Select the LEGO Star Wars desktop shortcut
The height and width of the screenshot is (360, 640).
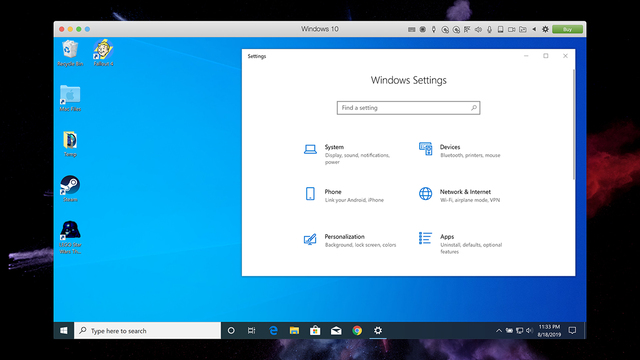(70, 237)
